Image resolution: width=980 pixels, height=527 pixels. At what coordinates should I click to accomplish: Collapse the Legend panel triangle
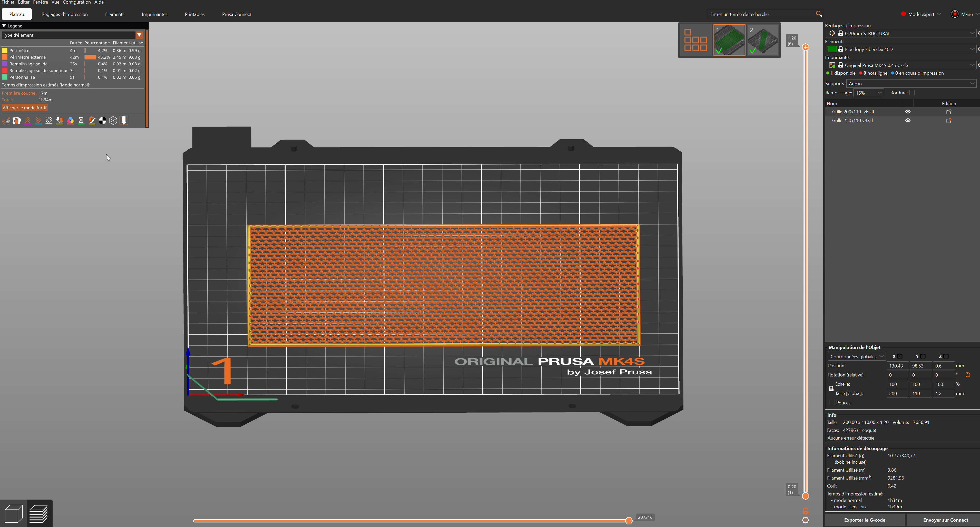point(4,26)
